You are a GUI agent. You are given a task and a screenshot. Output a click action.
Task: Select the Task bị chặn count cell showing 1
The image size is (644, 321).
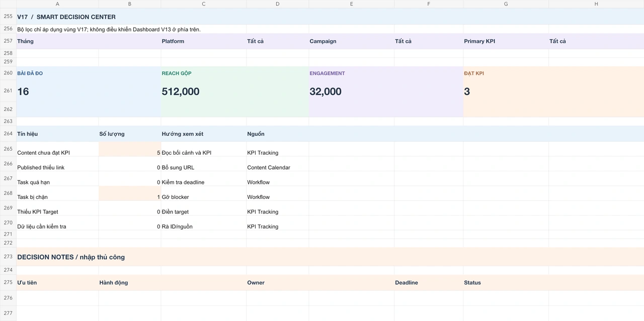click(130, 193)
